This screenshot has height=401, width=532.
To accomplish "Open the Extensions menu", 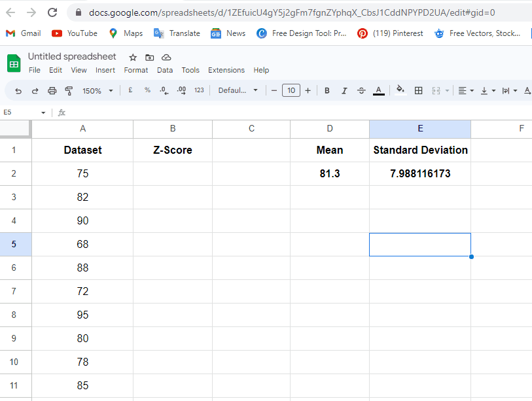I will tap(226, 70).
